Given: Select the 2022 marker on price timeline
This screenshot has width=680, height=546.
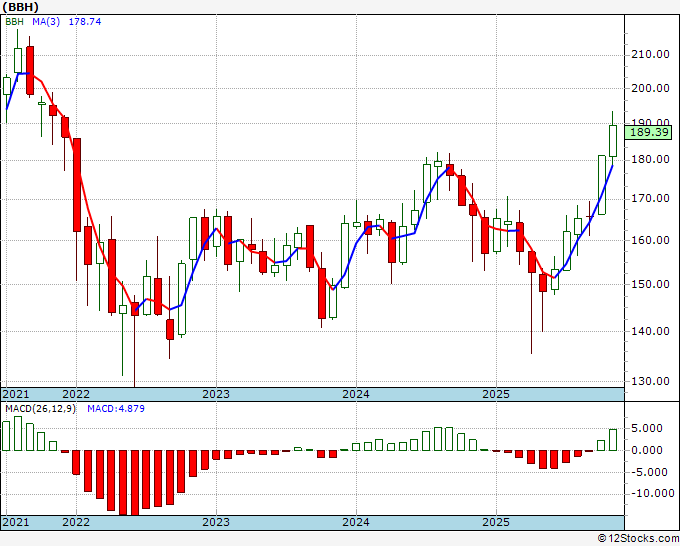Looking at the screenshot, I should click(x=76, y=394).
